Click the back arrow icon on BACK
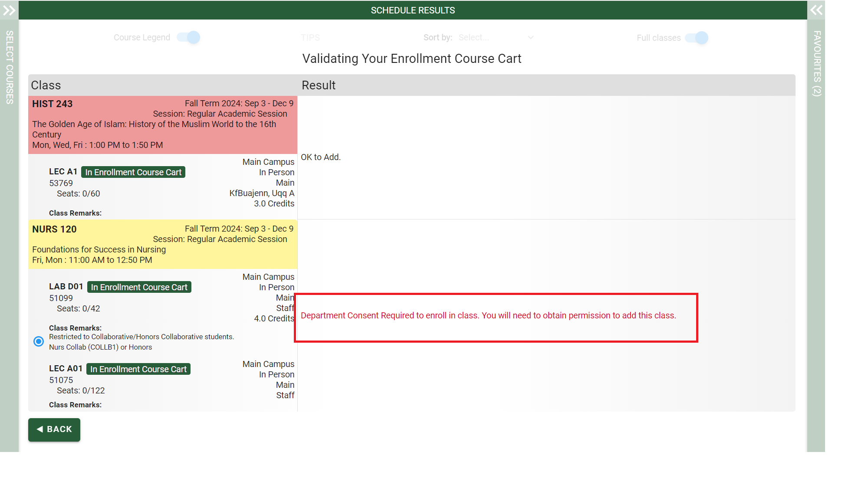This screenshot has height=488, width=868. point(40,429)
